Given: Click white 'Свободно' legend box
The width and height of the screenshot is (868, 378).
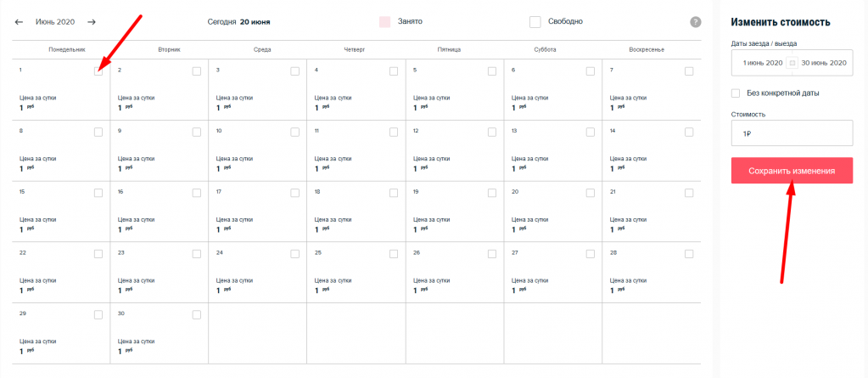Looking at the screenshot, I should [535, 21].
